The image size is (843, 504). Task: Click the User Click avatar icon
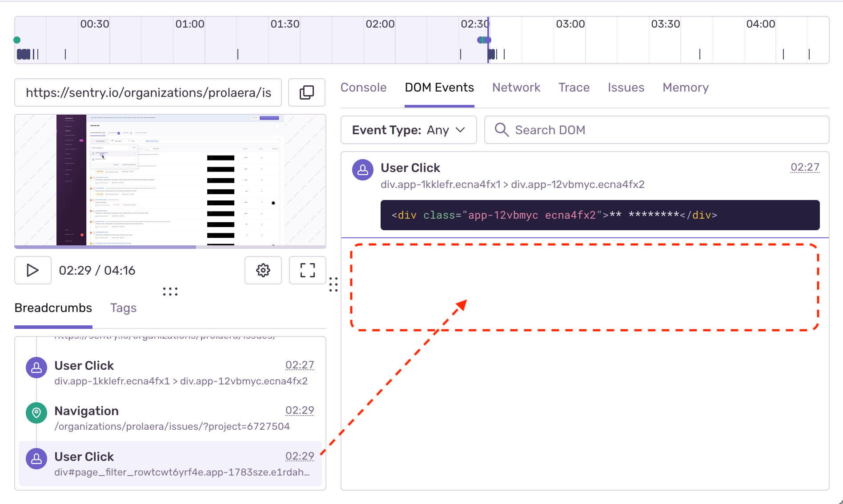[x=362, y=169]
